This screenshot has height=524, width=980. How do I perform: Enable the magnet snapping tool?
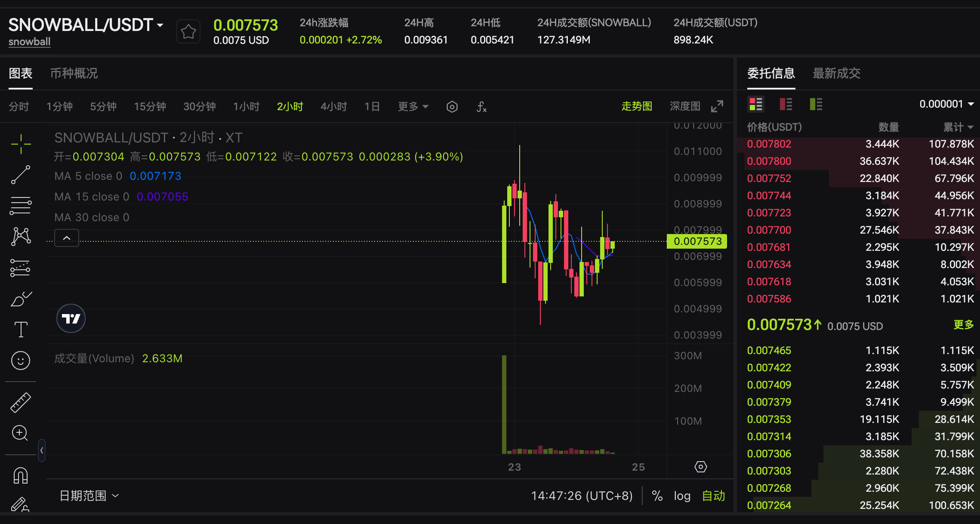pos(20,475)
